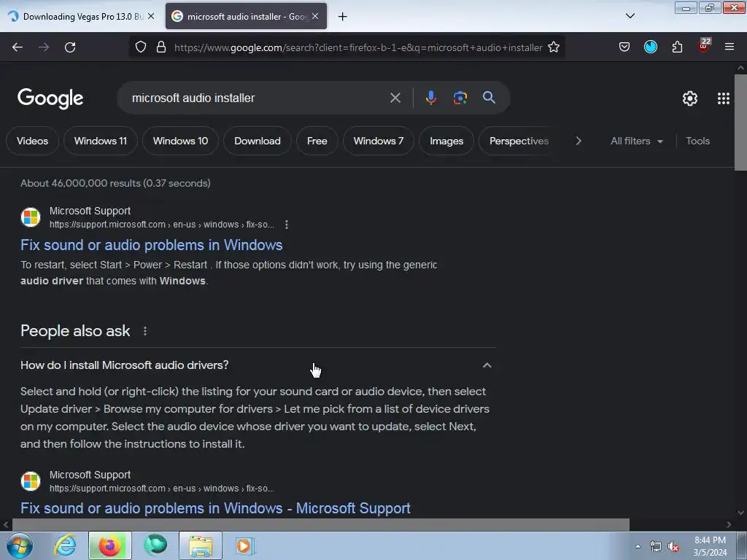747x560 pixels.
Task: Open the media player taskbar icon
Action: pos(246,545)
